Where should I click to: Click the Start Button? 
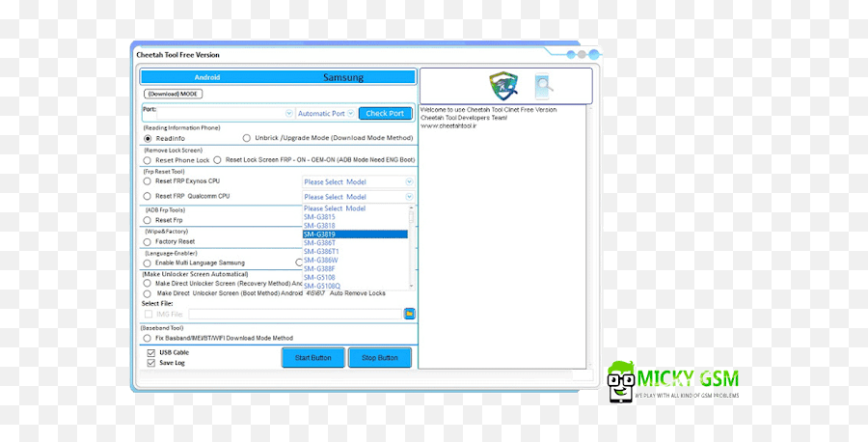312,358
